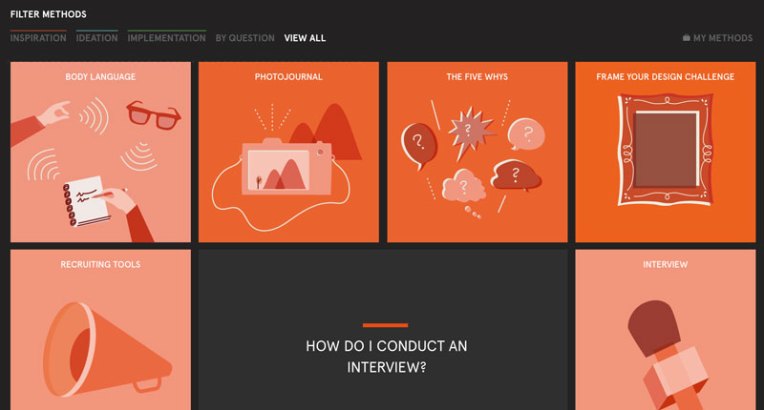
Task: Open the Frame Your Design Challenge title
Action: click(665, 77)
